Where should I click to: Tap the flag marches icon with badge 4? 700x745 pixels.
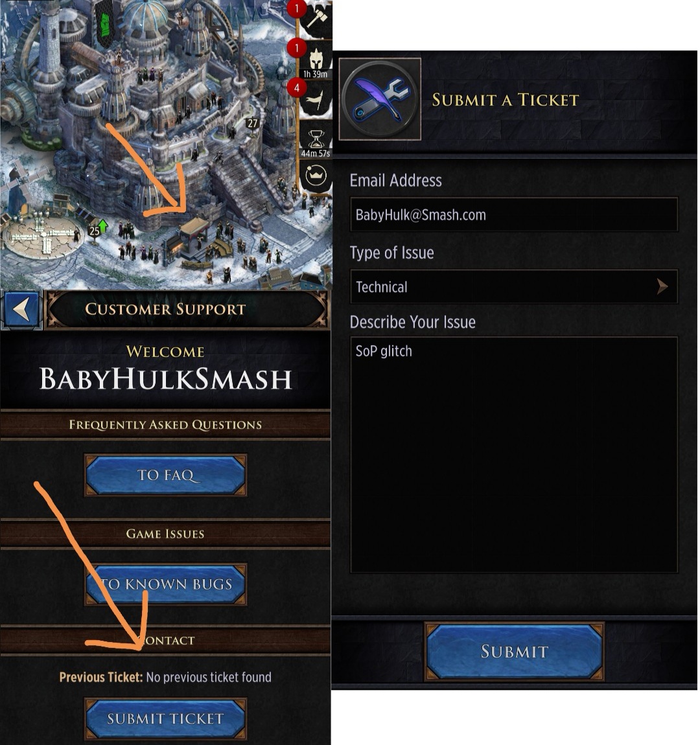click(x=315, y=100)
